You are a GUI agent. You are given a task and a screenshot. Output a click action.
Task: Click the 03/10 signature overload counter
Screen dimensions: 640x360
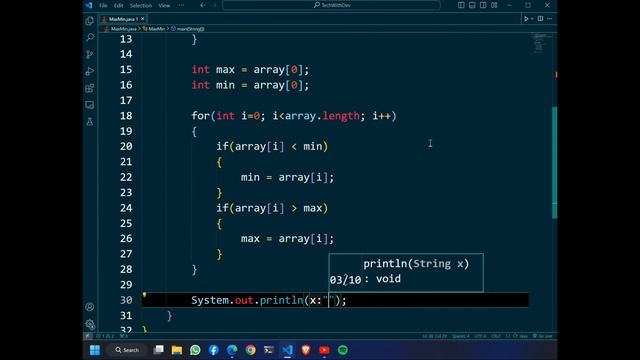pyautogui.click(x=345, y=280)
